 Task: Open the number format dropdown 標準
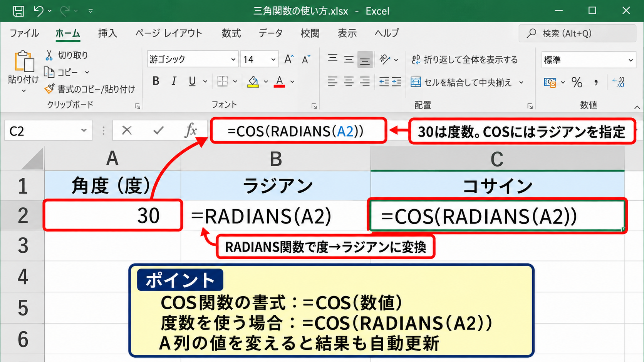point(631,60)
